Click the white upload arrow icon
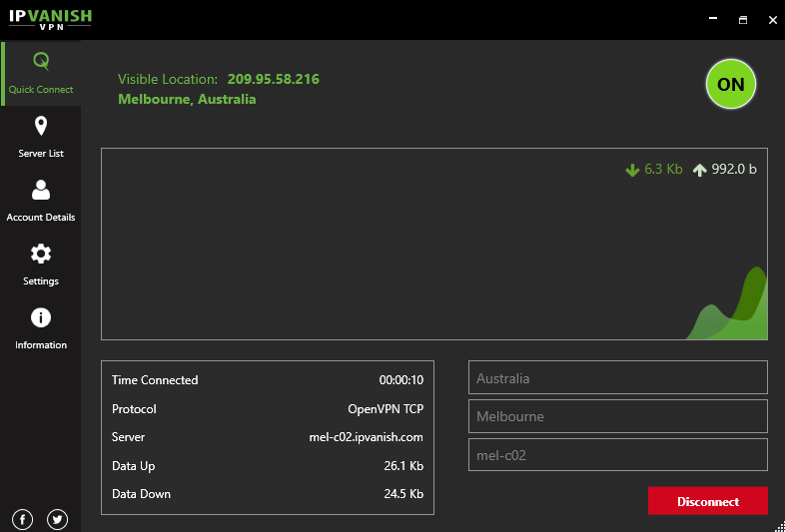The image size is (785, 532). tap(699, 170)
